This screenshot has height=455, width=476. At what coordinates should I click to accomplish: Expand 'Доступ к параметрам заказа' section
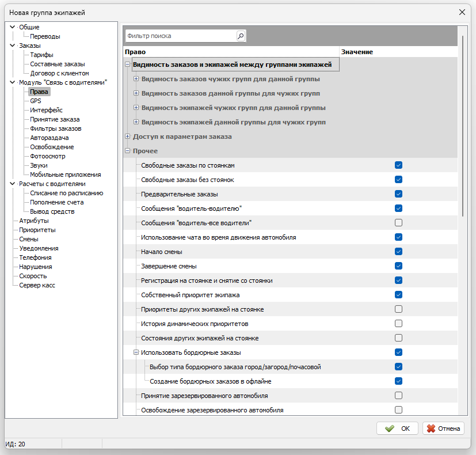(128, 136)
